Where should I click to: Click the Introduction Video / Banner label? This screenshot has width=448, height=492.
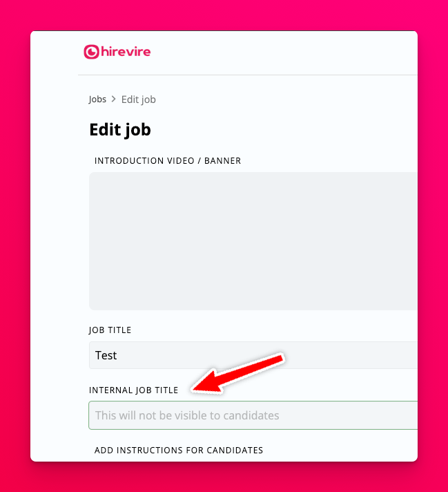[168, 160]
